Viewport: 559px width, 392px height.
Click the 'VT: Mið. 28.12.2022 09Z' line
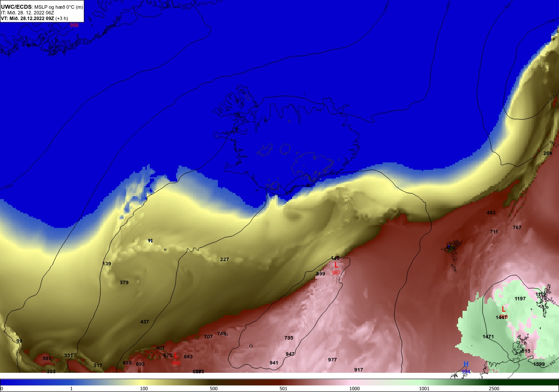pos(27,18)
